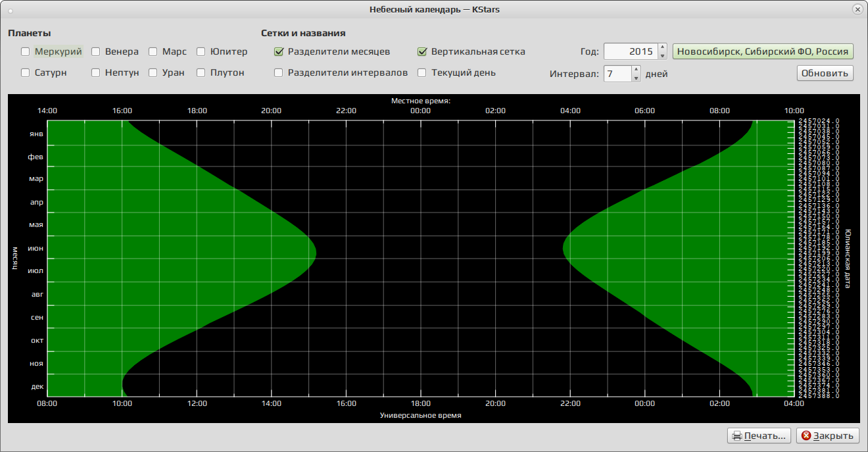The height and width of the screenshot is (452, 868).
Task: Click the дек month label
Action: coord(37,386)
